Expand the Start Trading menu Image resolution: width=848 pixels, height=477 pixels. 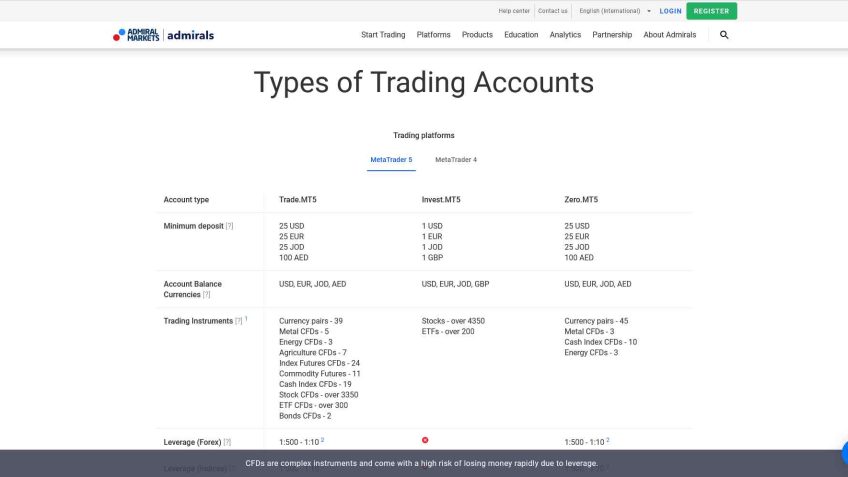383,35
